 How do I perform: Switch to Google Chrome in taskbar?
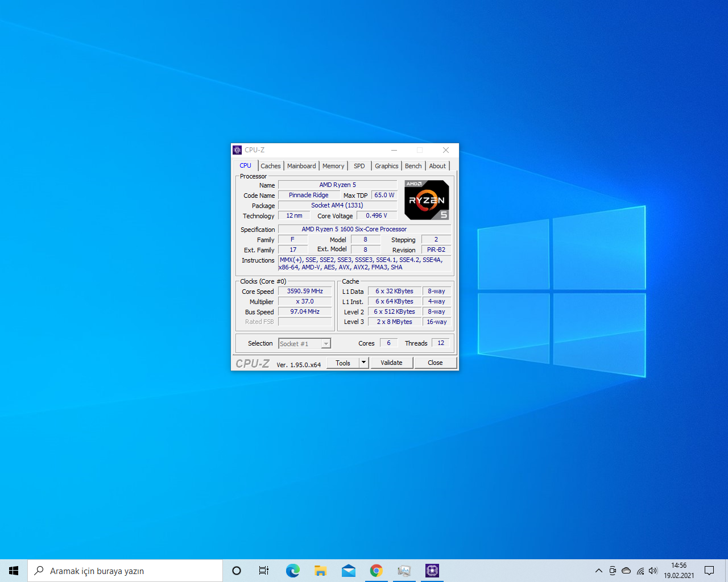click(376, 571)
